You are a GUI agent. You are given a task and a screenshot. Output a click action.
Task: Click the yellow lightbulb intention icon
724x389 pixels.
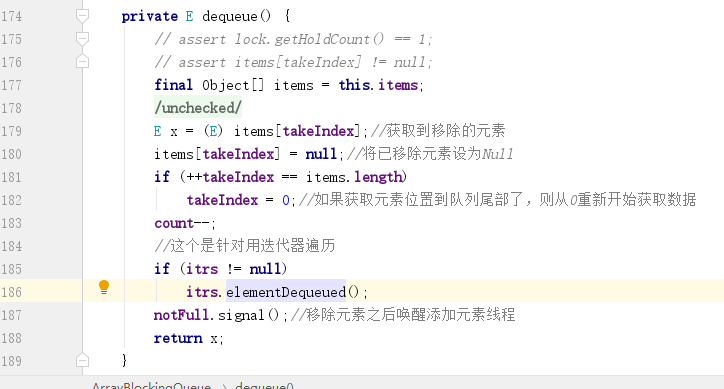[104, 287]
